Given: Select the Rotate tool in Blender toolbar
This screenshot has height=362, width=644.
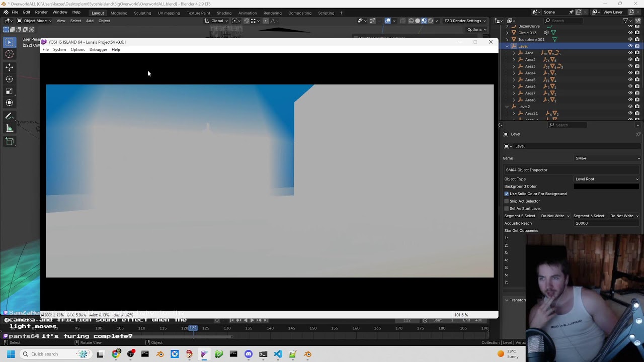Looking at the screenshot, I should [9, 79].
